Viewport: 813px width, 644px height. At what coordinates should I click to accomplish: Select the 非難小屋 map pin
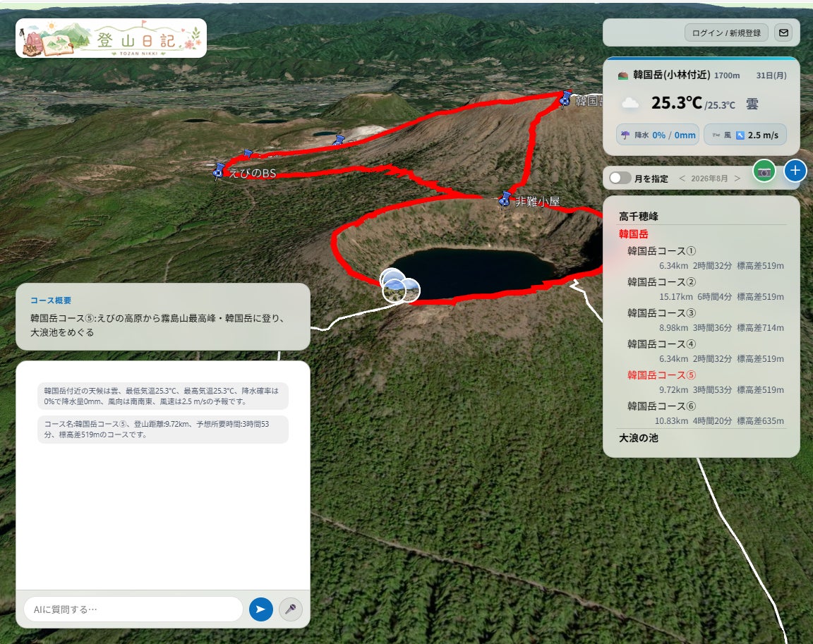click(x=505, y=200)
